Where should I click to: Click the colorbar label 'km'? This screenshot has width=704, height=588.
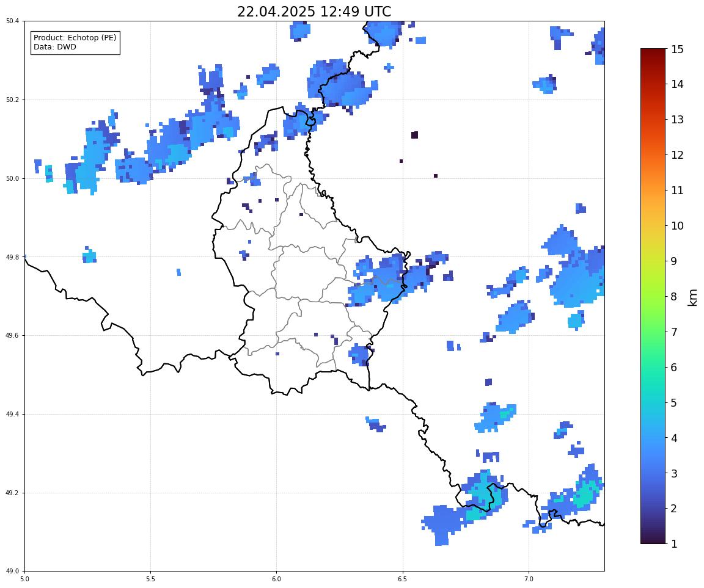pos(693,297)
